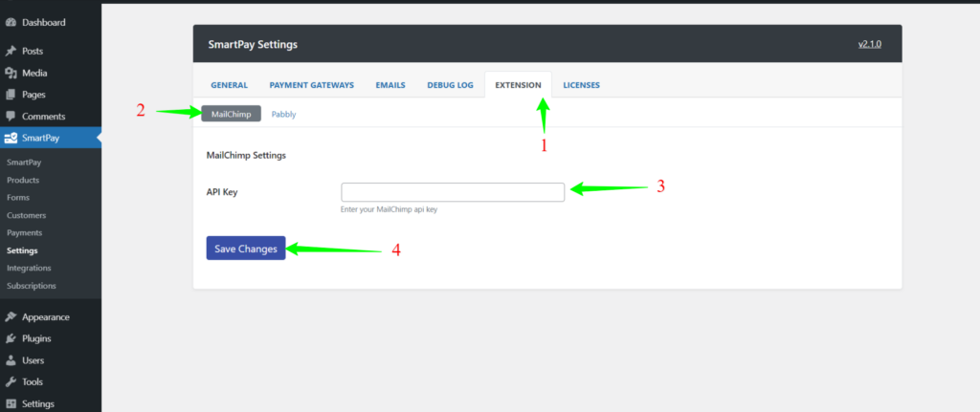
Task: Switch to the Licenses tab
Action: point(581,85)
